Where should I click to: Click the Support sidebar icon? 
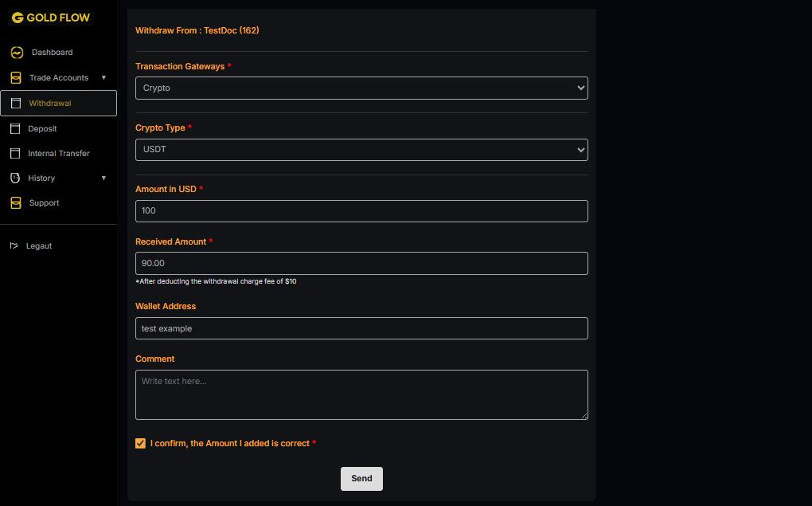(16, 203)
